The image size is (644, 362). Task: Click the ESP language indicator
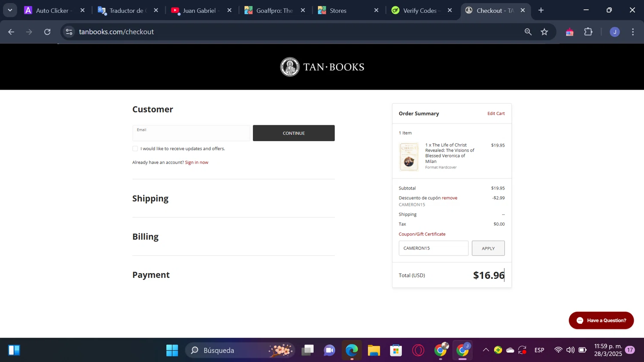[539, 350]
